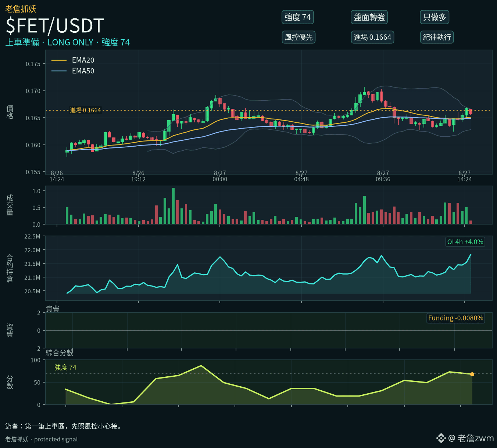Click the 成交量 axis title
The width and height of the screenshot is (497, 448).
tap(10, 205)
